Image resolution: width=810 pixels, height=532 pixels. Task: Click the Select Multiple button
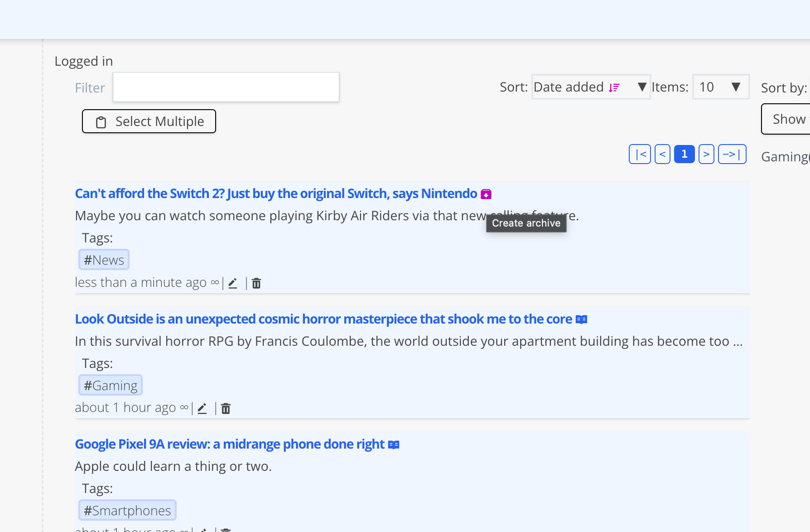point(149,121)
